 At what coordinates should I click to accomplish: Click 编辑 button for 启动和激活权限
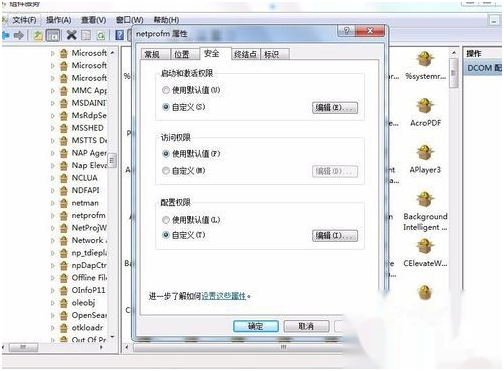click(x=335, y=108)
